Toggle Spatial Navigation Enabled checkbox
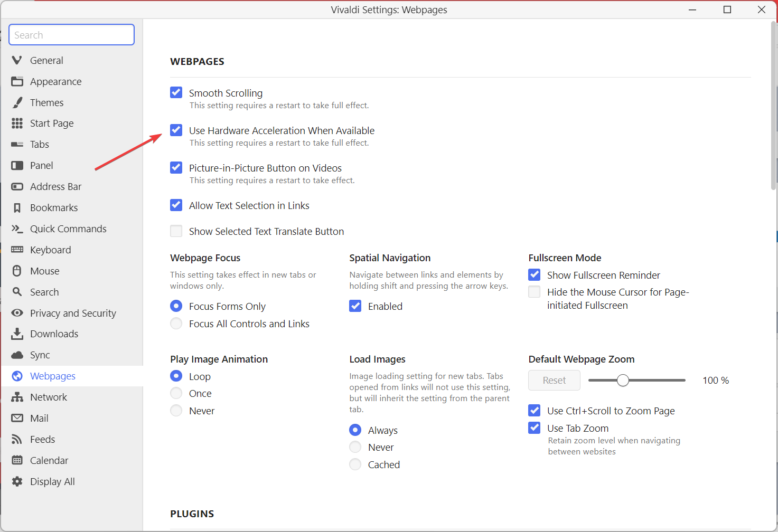 [355, 306]
